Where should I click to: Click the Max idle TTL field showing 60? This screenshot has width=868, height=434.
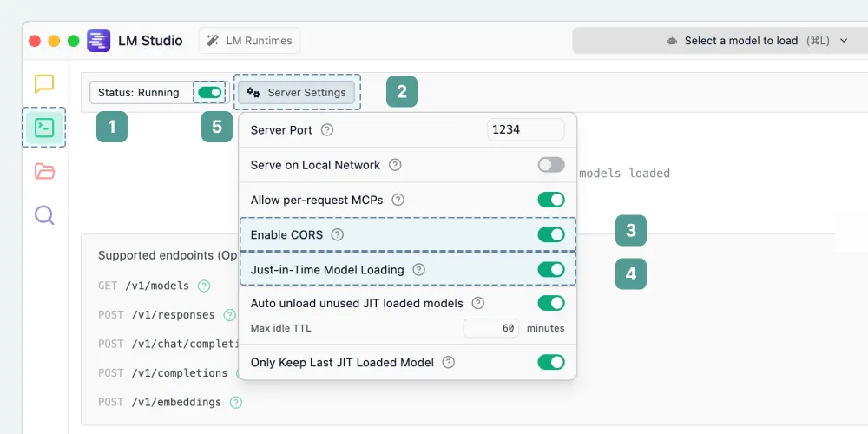tap(491, 328)
